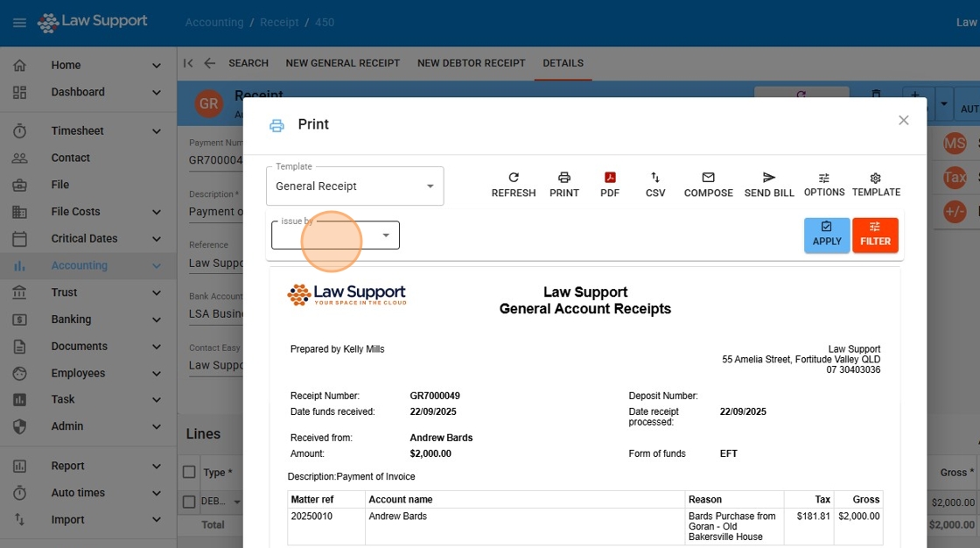Open the Template General Receipt dropdown

click(x=354, y=186)
